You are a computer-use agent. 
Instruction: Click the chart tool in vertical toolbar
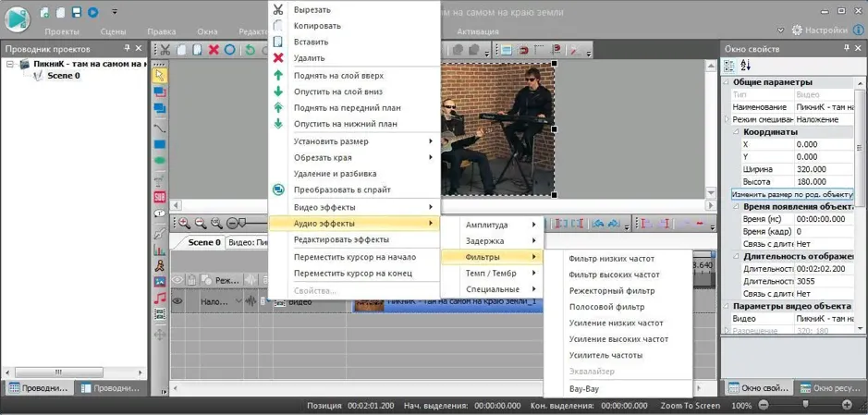point(159,250)
